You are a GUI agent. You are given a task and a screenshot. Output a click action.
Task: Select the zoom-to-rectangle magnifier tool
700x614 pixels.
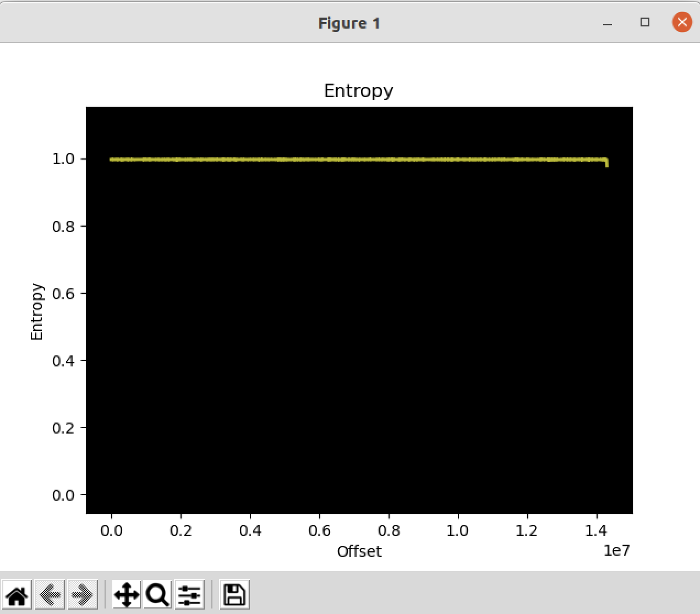point(157,594)
